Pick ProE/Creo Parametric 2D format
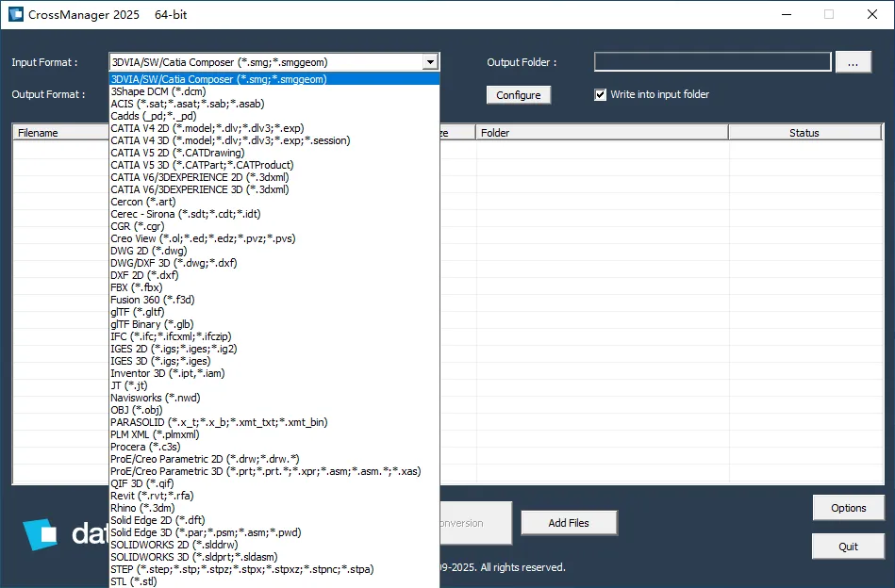The width and height of the screenshot is (895, 588). [274, 459]
